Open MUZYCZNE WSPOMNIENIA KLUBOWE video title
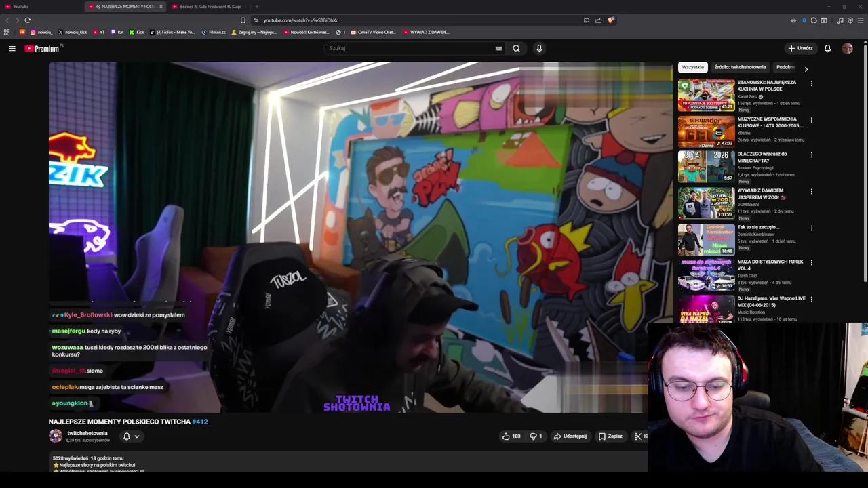 [770, 122]
